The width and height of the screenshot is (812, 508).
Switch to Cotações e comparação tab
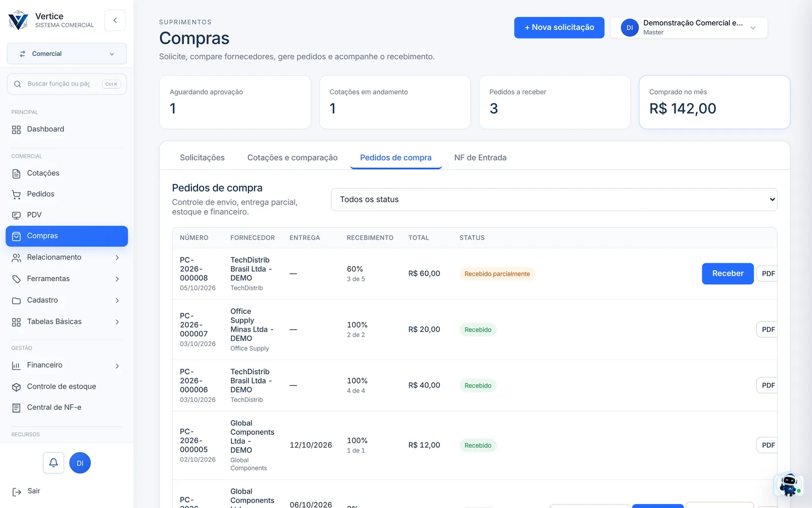click(292, 157)
